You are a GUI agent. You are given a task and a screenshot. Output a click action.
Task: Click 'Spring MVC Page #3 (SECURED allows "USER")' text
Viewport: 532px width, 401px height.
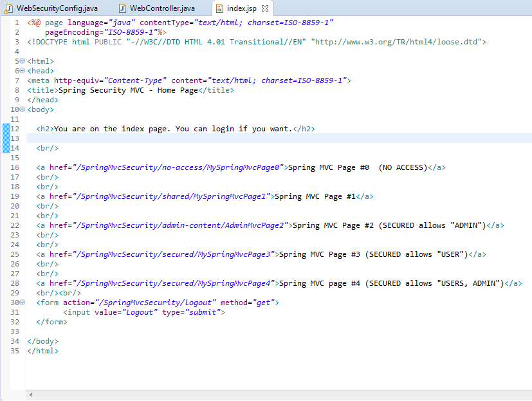tap(374, 254)
